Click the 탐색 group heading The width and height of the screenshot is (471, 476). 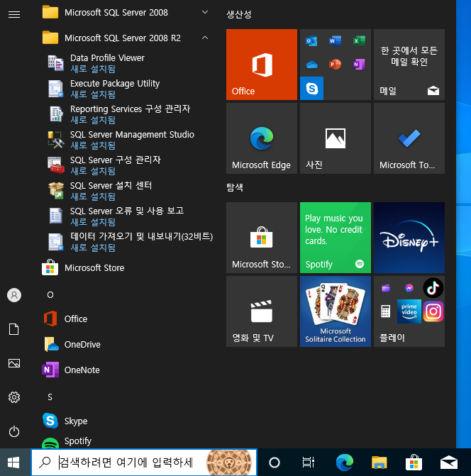tap(235, 187)
